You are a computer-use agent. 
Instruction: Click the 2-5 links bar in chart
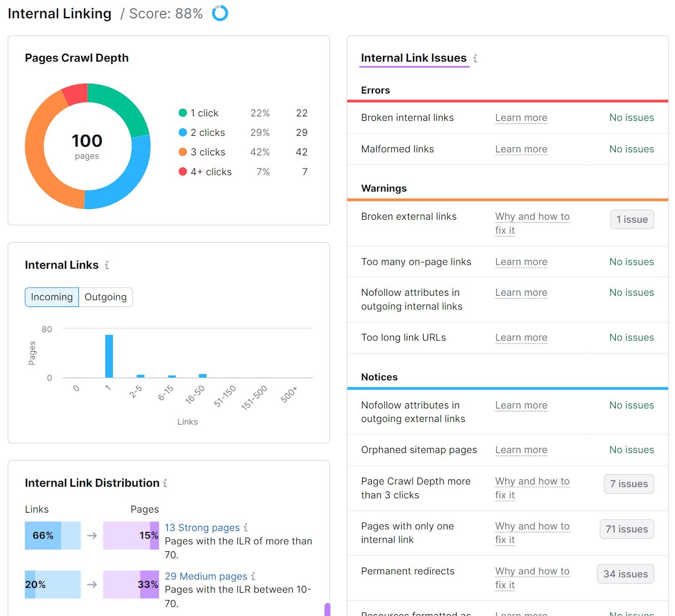coord(140,376)
